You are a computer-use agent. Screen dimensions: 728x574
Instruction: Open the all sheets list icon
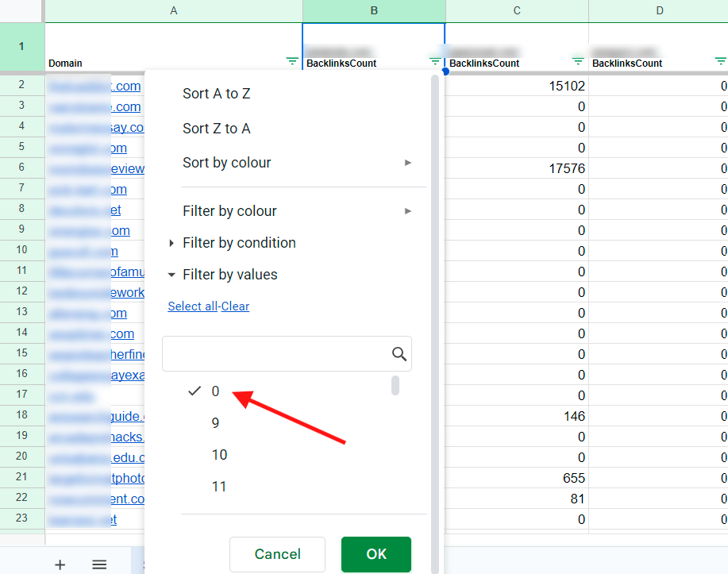click(x=99, y=564)
